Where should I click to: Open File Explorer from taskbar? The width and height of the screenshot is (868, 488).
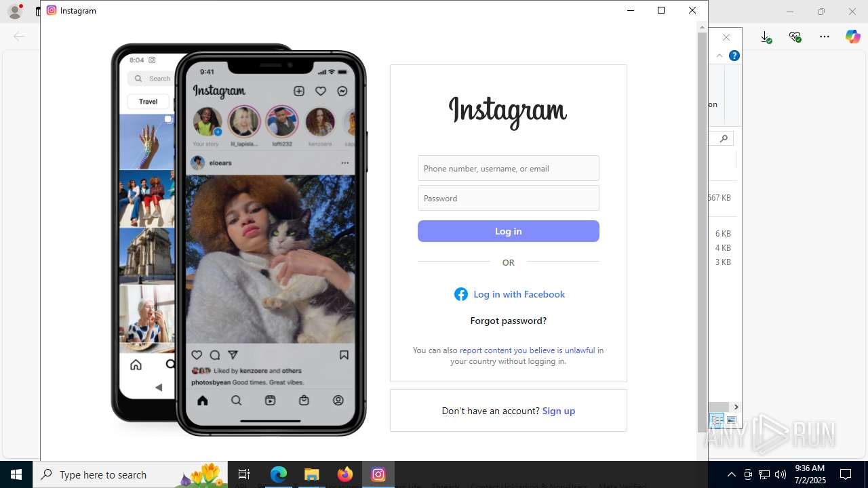tap(311, 474)
